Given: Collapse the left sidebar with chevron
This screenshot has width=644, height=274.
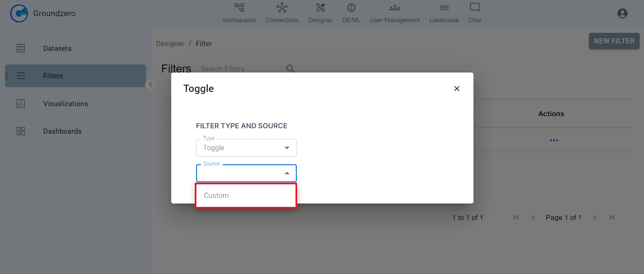Looking at the screenshot, I should coord(151,84).
